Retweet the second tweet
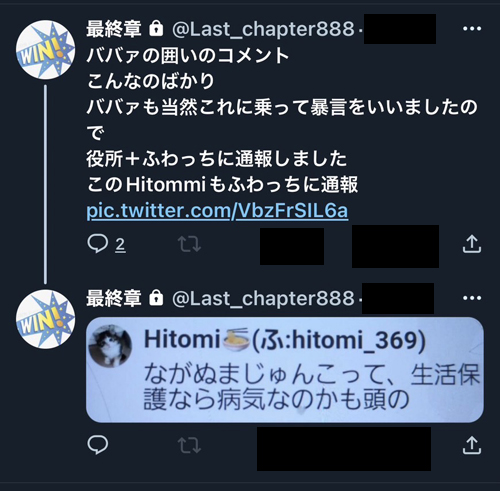This screenshot has height=491, width=500. tap(189, 445)
